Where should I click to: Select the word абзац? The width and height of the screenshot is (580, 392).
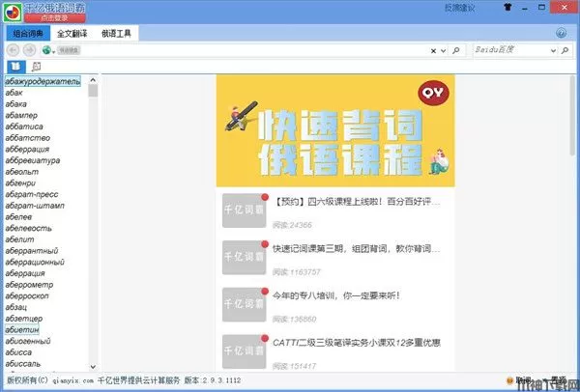pyautogui.click(x=15, y=307)
